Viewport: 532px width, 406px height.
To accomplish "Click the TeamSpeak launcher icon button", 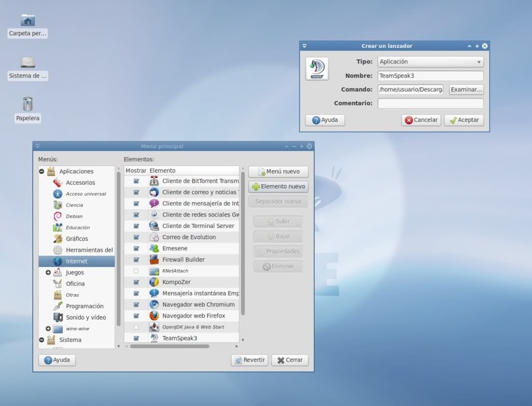I will click(x=317, y=69).
